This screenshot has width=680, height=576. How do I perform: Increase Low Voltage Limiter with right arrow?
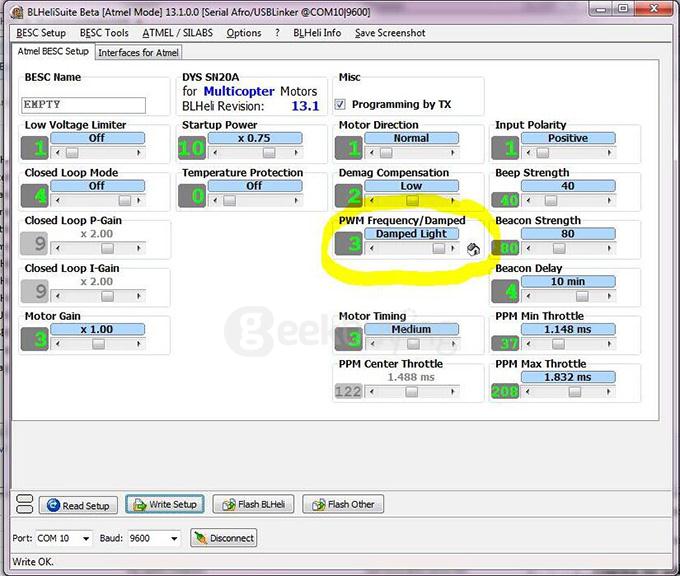tap(139, 153)
